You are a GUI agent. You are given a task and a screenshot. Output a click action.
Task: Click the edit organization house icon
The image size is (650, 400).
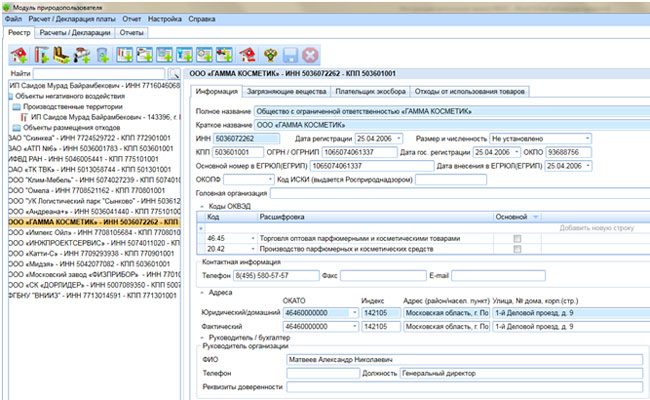tap(247, 55)
